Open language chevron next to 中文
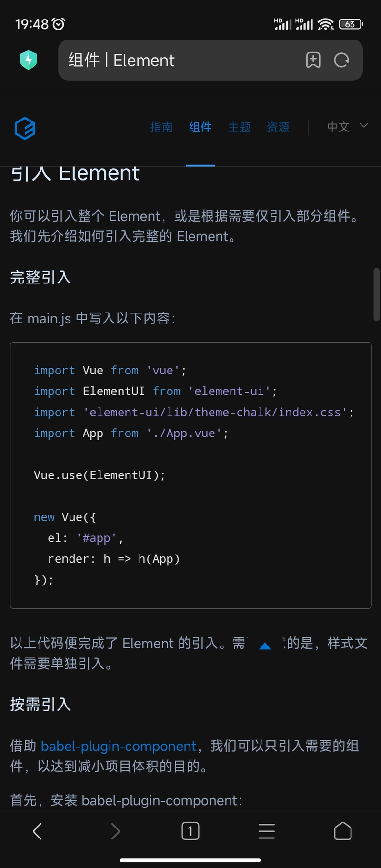Image resolution: width=381 pixels, height=868 pixels. [x=364, y=126]
